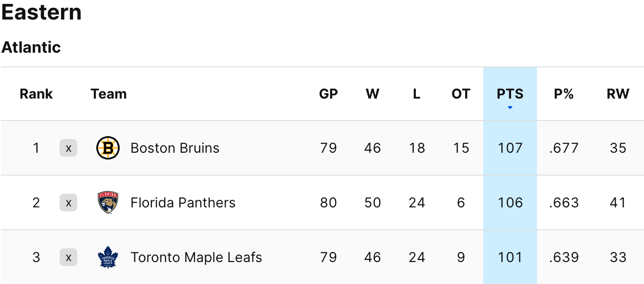This screenshot has height=284, width=644.
Task: Click the Toronto Maple Leafs logo
Action: [x=108, y=257]
